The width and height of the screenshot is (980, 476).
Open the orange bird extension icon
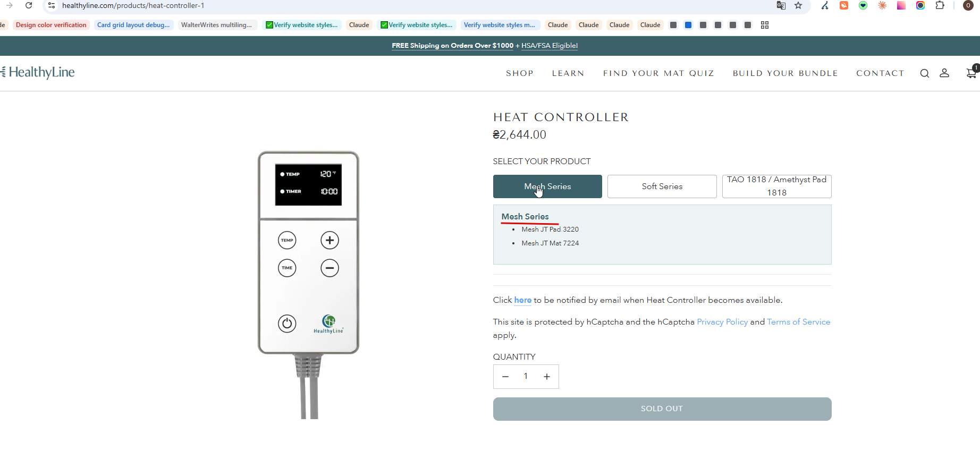(844, 5)
